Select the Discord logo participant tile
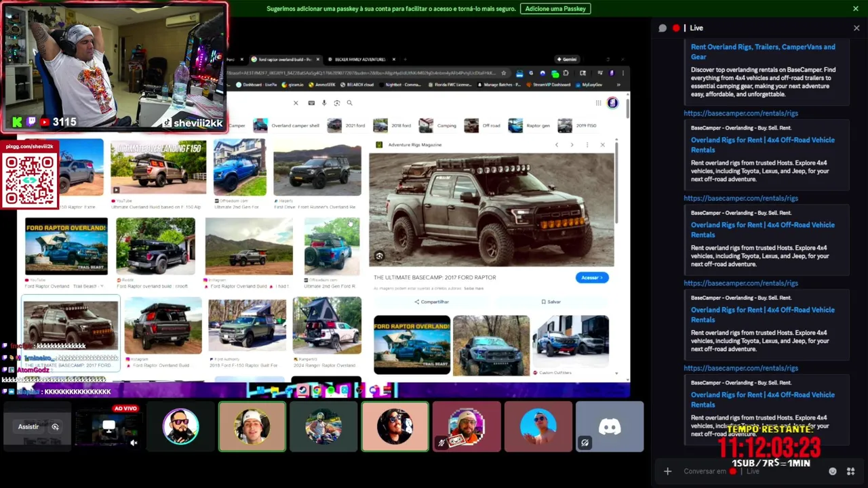This screenshot has width=868, height=488. [x=610, y=426]
